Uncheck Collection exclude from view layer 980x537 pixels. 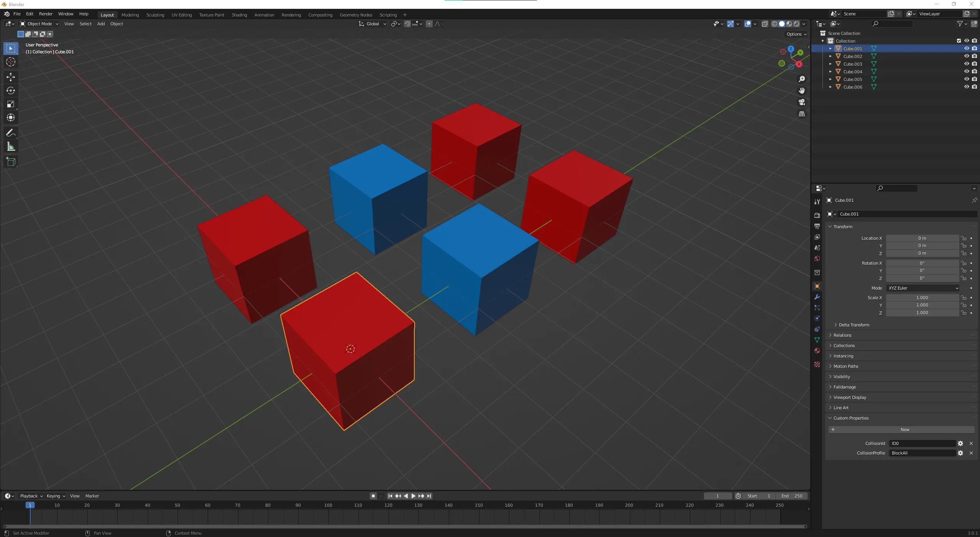(x=959, y=41)
